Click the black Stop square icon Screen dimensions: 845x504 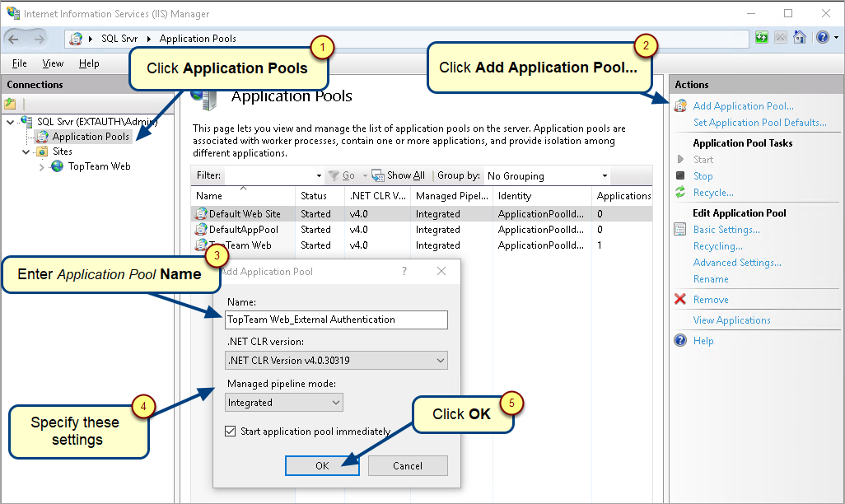coord(680,175)
